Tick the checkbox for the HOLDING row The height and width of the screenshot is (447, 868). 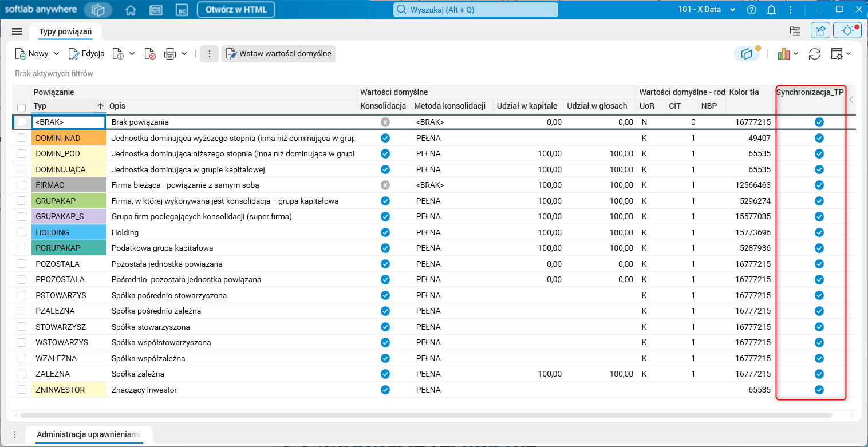click(x=22, y=232)
